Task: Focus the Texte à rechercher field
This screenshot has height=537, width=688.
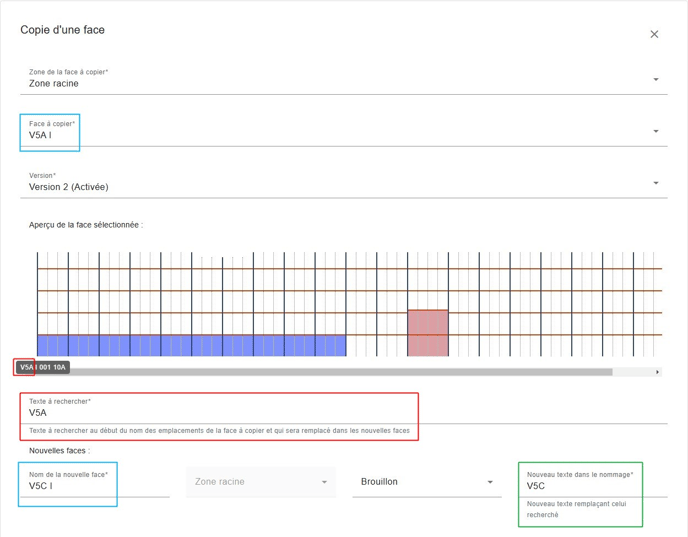Action: tap(220, 412)
